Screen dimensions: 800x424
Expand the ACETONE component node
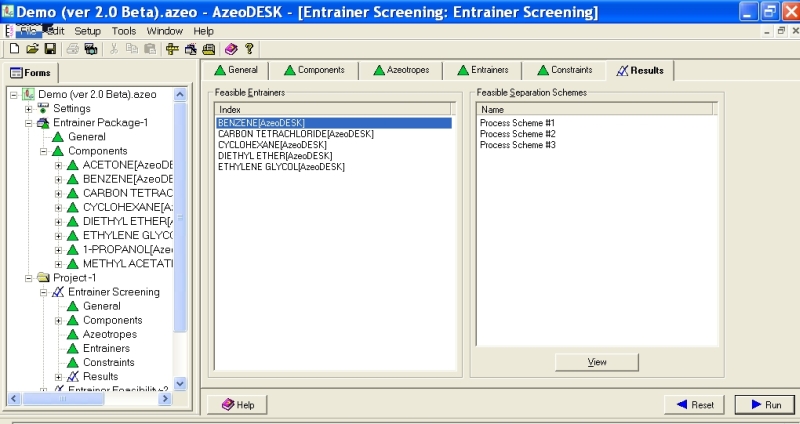[x=59, y=164]
